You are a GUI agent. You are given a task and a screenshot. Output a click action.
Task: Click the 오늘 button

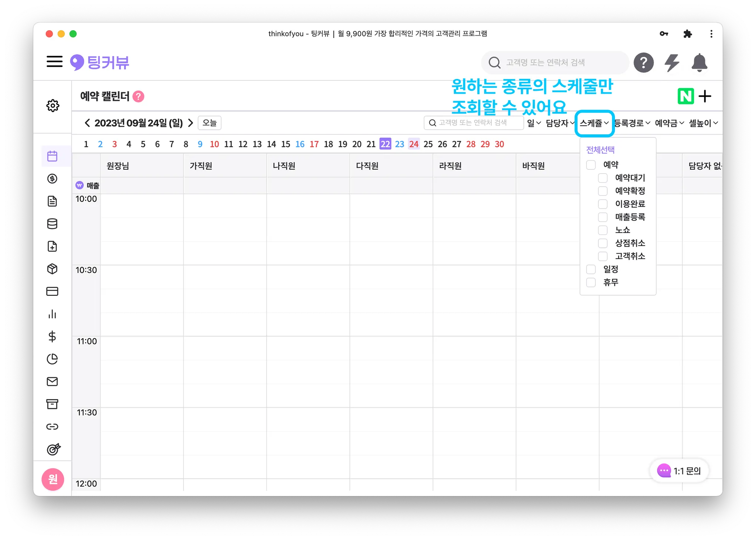[209, 123]
